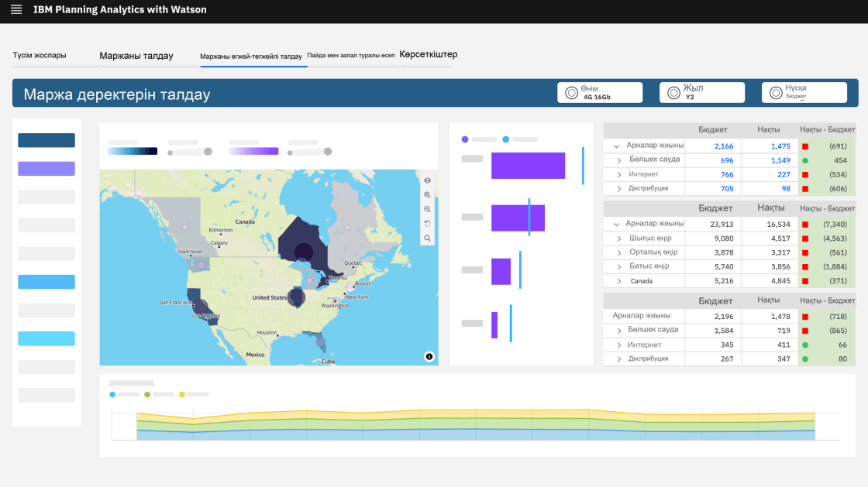Expand Дистрибуция row in first table
The width and height of the screenshot is (868, 487).
[619, 189]
